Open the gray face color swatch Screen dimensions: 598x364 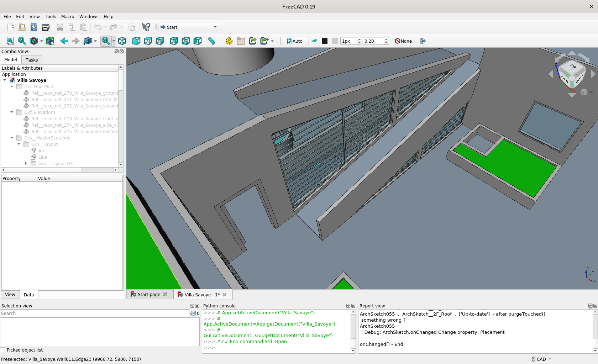335,41
